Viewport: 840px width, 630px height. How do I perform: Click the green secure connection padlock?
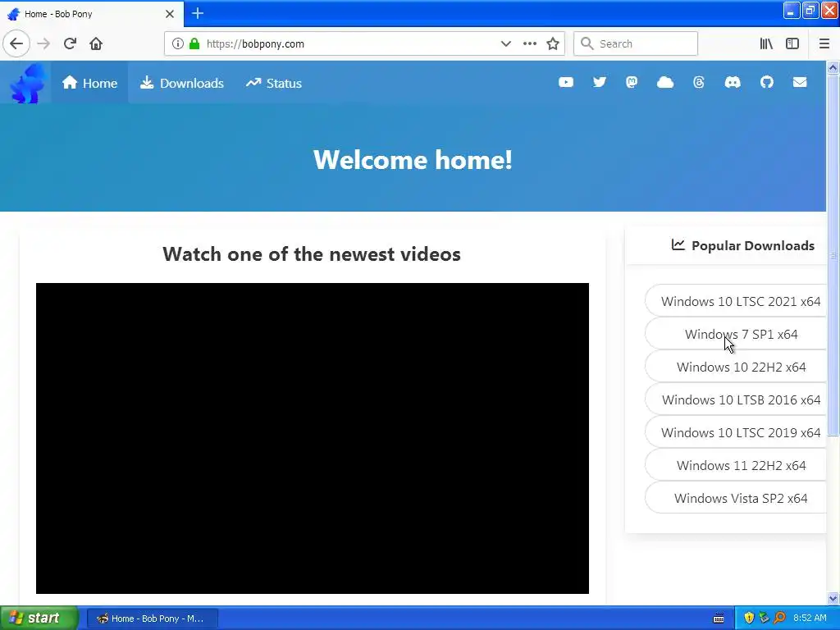point(194,43)
